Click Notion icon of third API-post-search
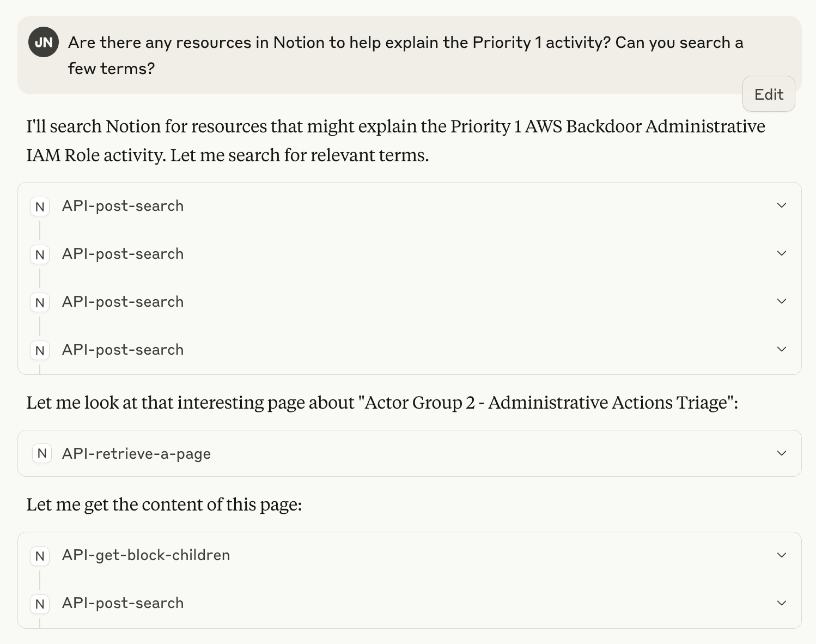Screen dimensions: 816x644 click(40, 302)
